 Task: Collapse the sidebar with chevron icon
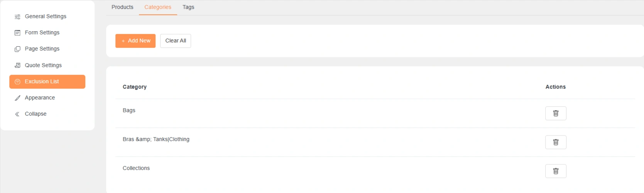(x=17, y=114)
